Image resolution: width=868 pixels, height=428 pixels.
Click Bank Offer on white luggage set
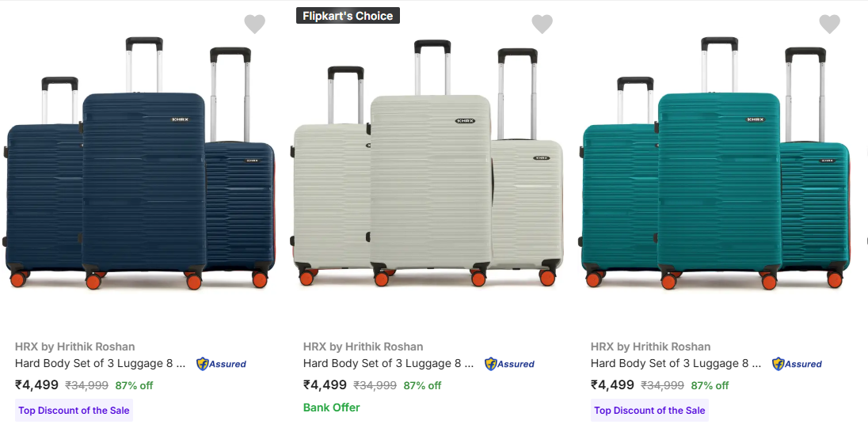pyautogui.click(x=332, y=407)
